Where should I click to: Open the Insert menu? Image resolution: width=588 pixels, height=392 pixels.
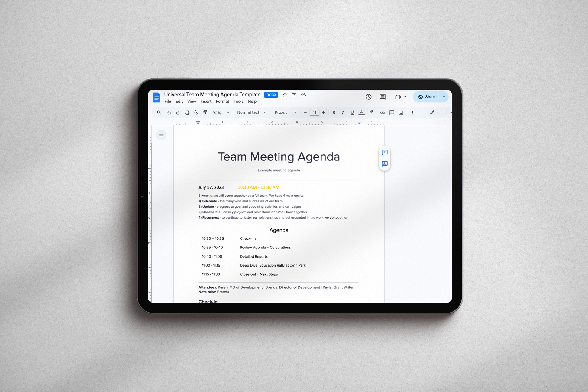point(206,102)
